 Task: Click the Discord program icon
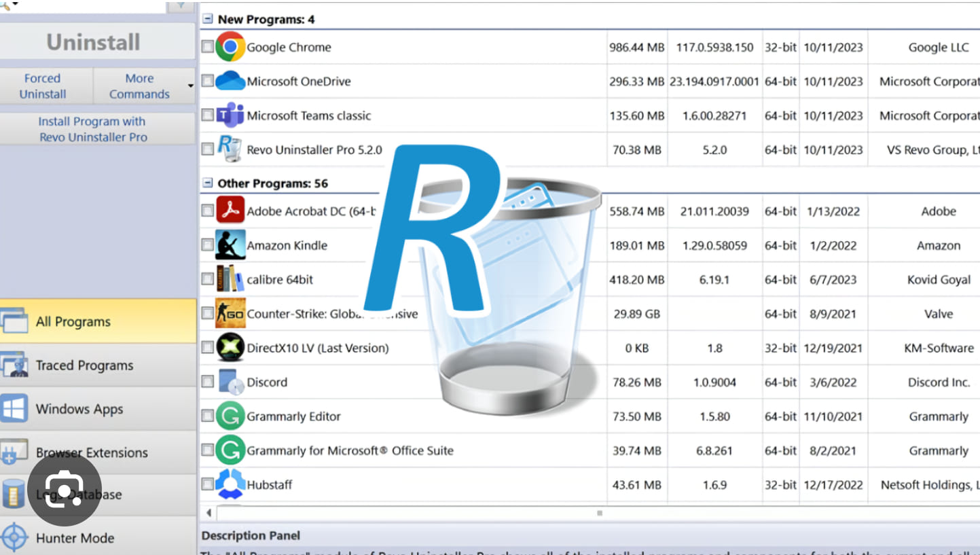coord(230,382)
